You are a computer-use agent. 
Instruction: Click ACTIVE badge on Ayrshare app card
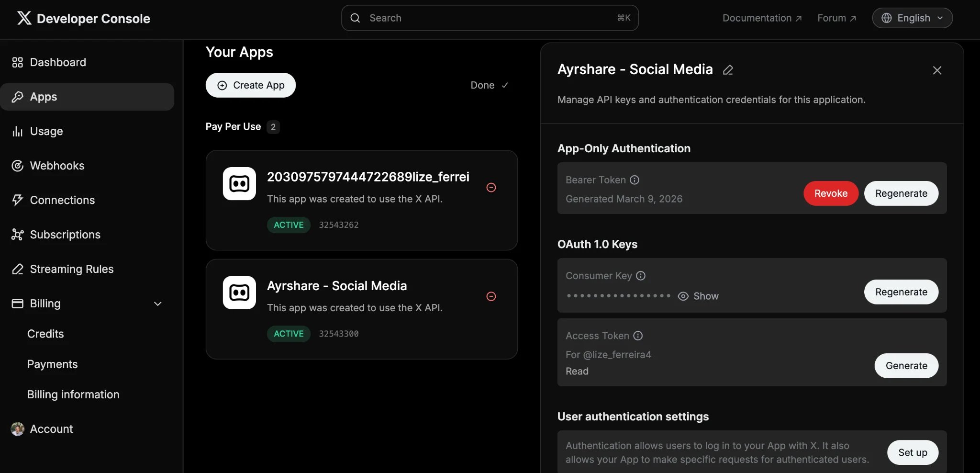pyautogui.click(x=289, y=334)
